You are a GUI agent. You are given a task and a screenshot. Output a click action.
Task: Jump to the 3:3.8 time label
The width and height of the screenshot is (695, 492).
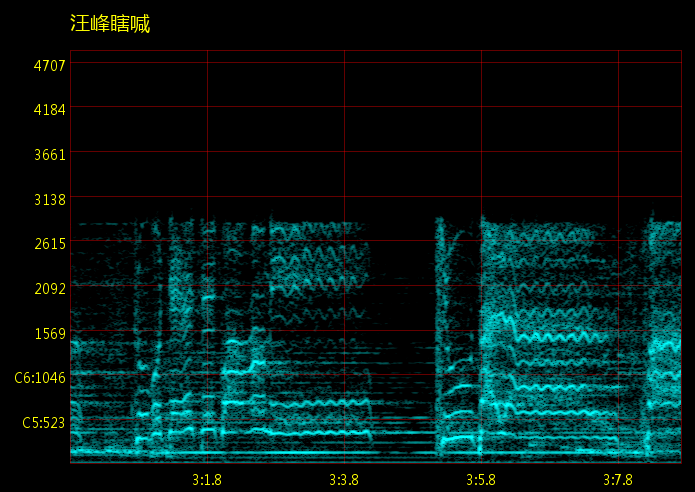[344, 480]
